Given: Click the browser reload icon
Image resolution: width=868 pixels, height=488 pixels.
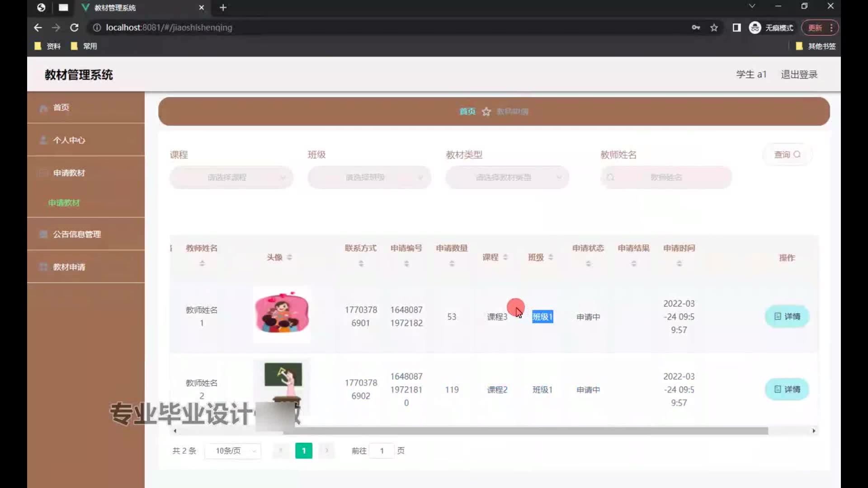Looking at the screenshot, I should 74,28.
